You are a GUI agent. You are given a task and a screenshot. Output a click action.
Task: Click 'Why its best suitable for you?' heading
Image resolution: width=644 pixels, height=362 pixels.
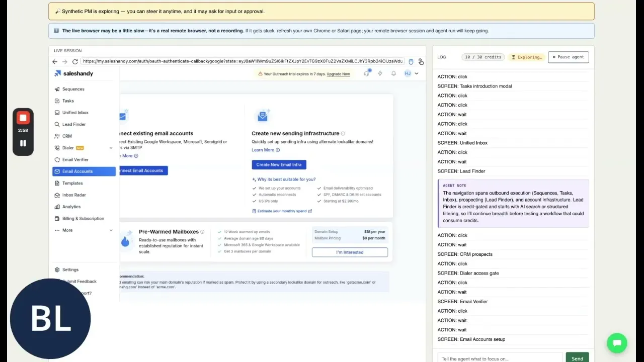point(286,179)
